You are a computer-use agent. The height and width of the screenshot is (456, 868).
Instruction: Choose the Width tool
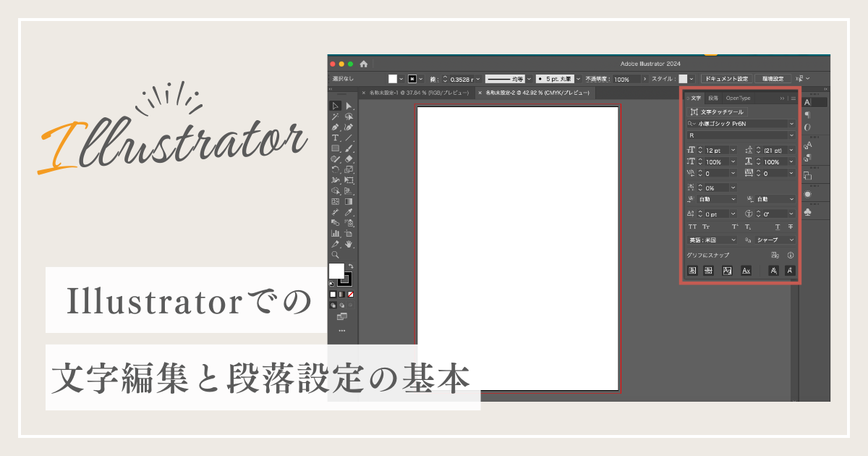point(336,180)
